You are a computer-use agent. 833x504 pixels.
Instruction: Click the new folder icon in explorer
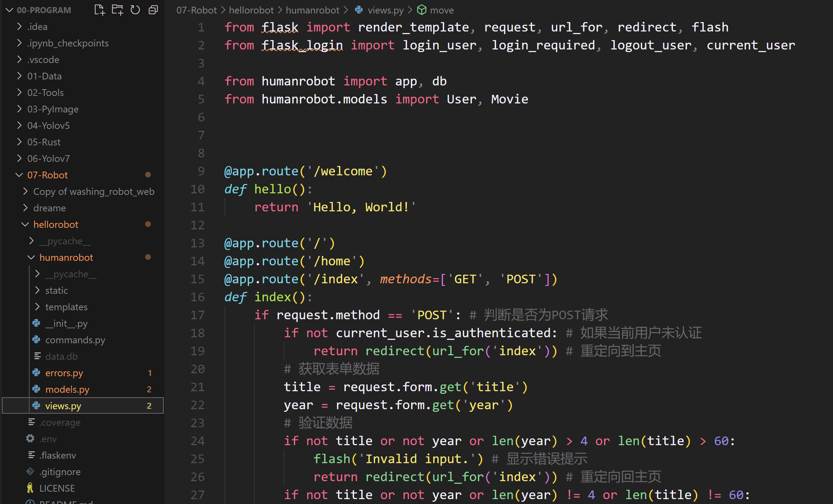(x=117, y=9)
